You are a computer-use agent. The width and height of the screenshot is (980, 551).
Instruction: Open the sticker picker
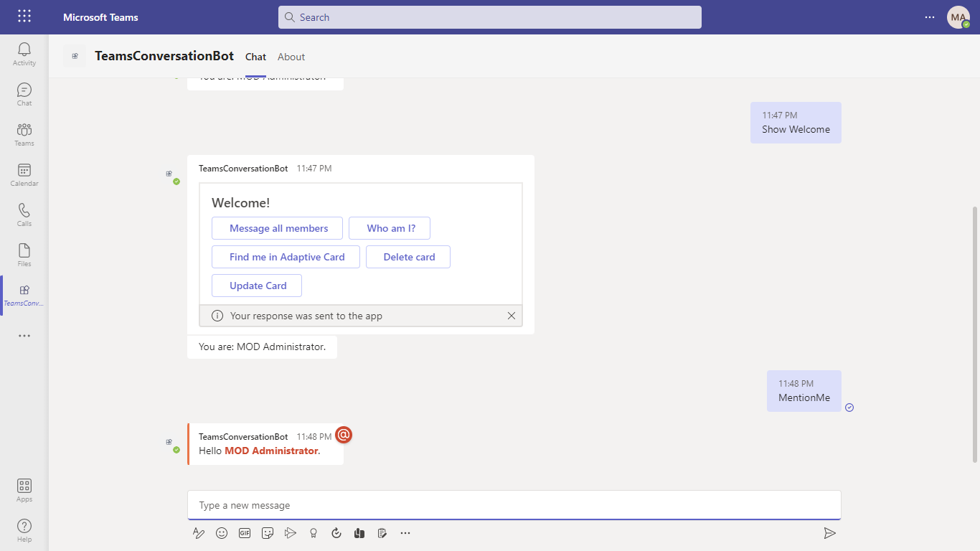pyautogui.click(x=268, y=533)
